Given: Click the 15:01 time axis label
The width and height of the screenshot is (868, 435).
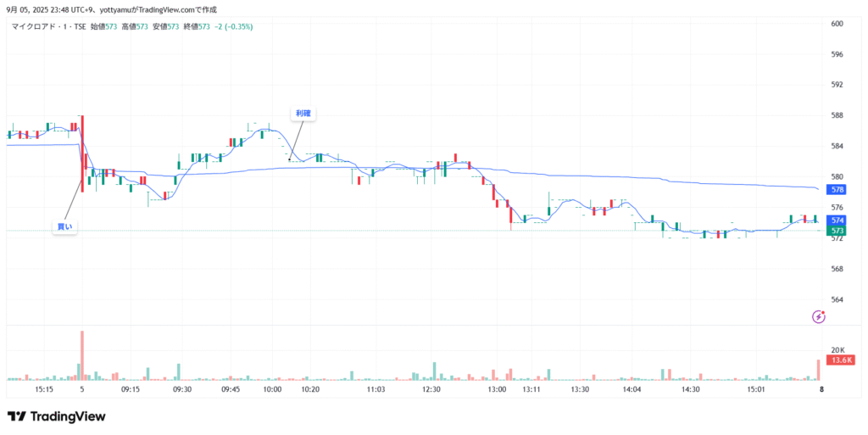Looking at the screenshot, I should [x=755, y=389].
